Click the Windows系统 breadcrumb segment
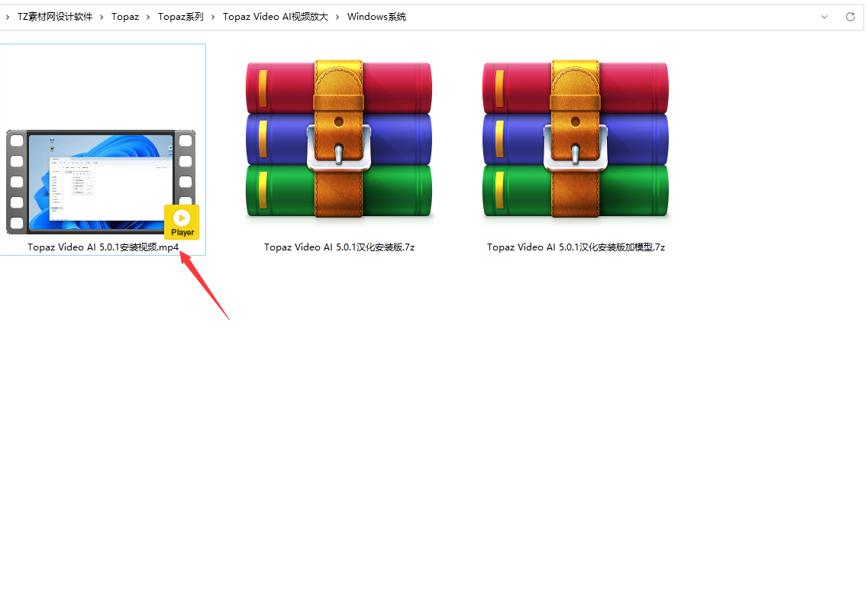This screenshot has height=594, width=868. [x=376, y=17]
